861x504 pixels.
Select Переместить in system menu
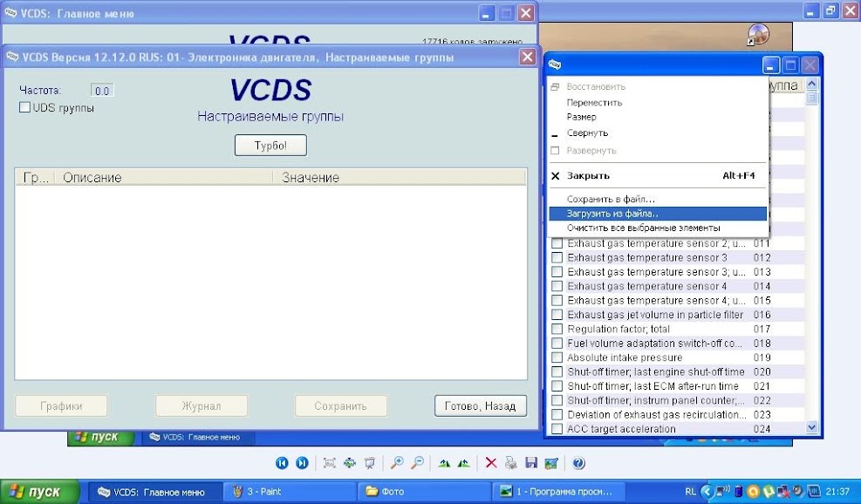pyautogui.click(x=658, y=103)
